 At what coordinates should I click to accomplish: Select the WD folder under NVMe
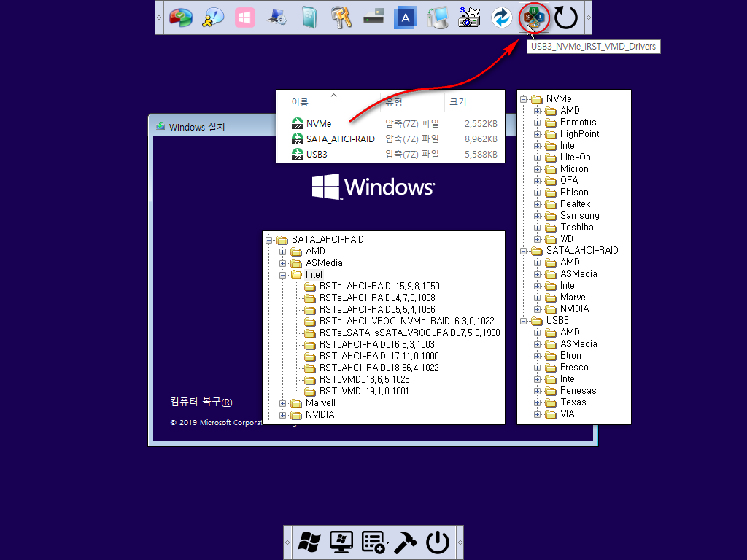point(566,239)
